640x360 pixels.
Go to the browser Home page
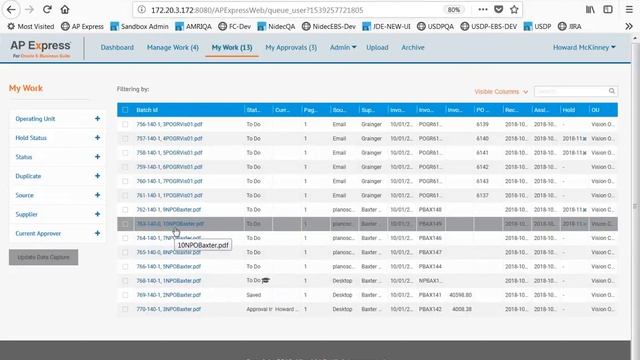point(65,9)
